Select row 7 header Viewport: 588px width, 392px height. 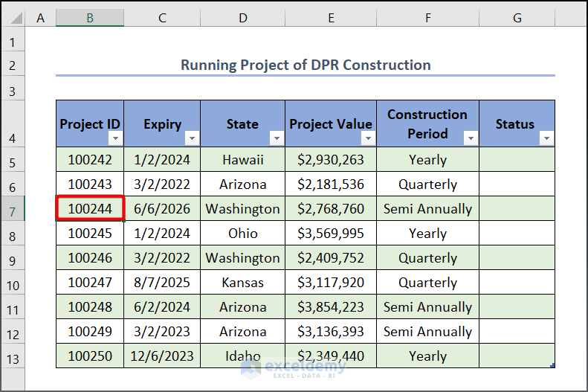coord(13,209)
